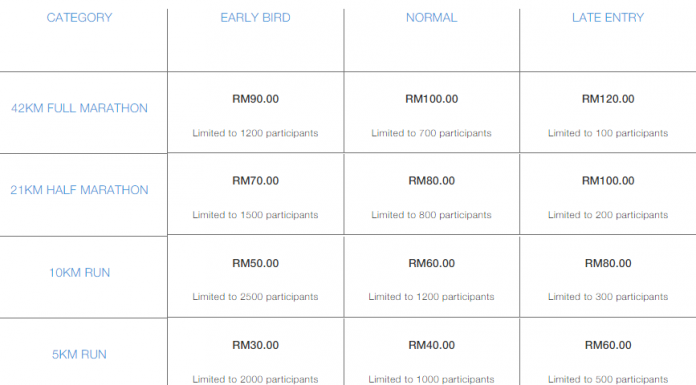Select the RM40.00 normal 5KM price
The image size is (696, 385).
(x=431, y=345)
